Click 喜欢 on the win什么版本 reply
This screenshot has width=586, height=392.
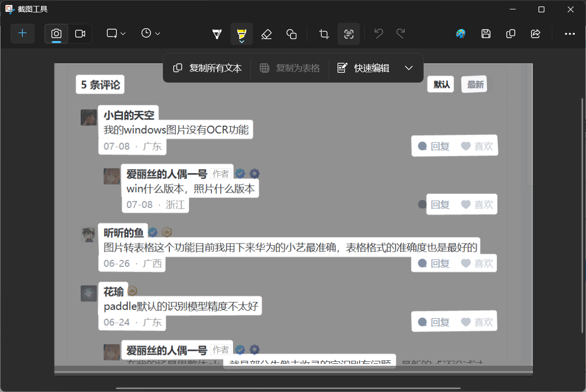click(477, 204)
